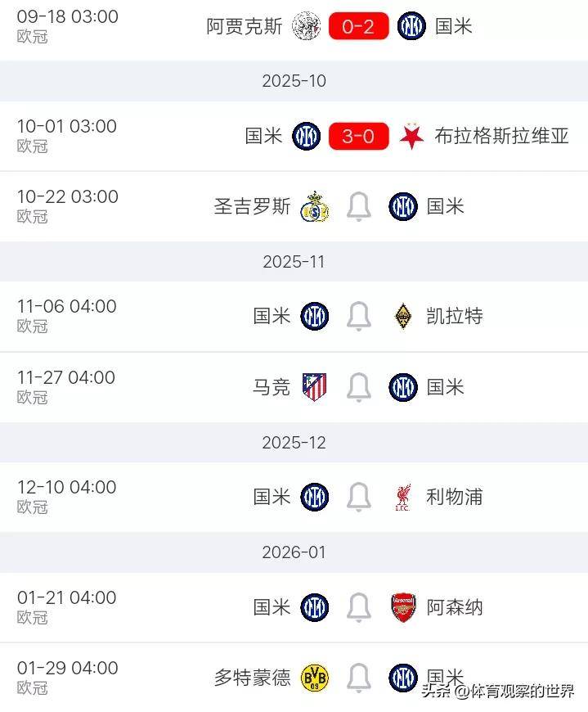Viewport: 588px width, 712px height.
Task: Select the 2025-12 section header
Action: [294, 442]
